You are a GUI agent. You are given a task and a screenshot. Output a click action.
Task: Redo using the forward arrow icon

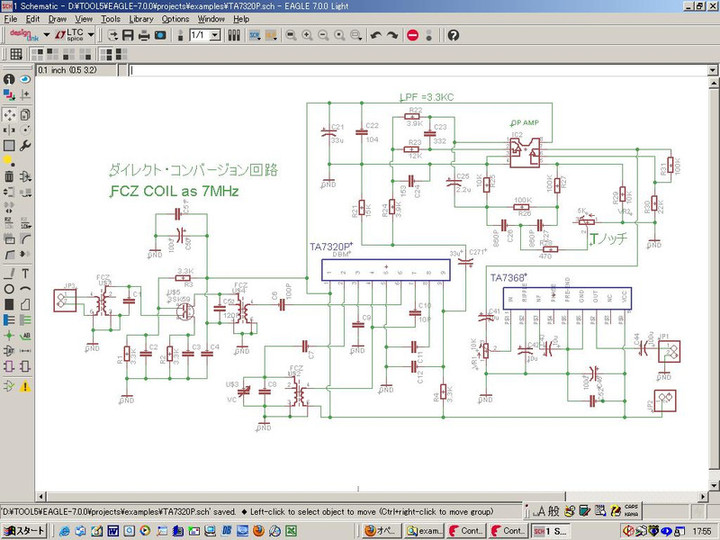click(392, 35)
